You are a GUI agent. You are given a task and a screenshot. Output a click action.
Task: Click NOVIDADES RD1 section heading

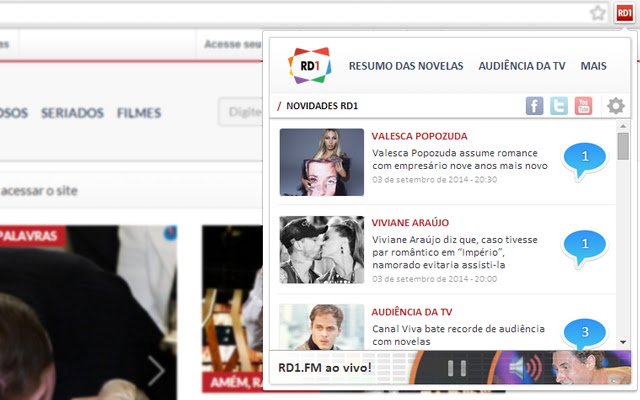[x=322, y=106]
